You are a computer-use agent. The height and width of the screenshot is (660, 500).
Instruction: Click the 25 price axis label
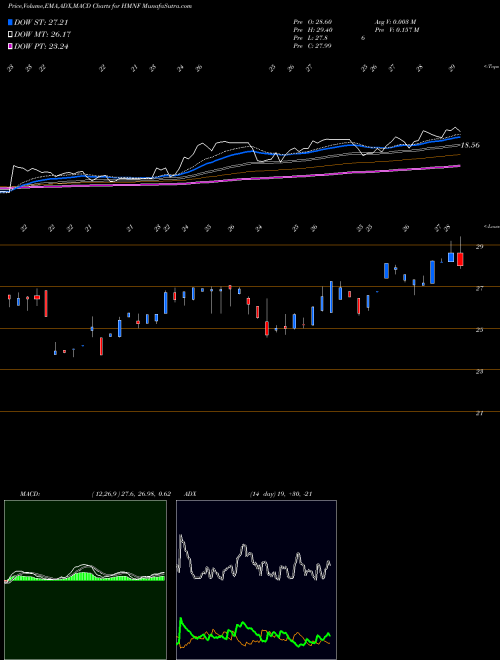(x=479, y=330)
